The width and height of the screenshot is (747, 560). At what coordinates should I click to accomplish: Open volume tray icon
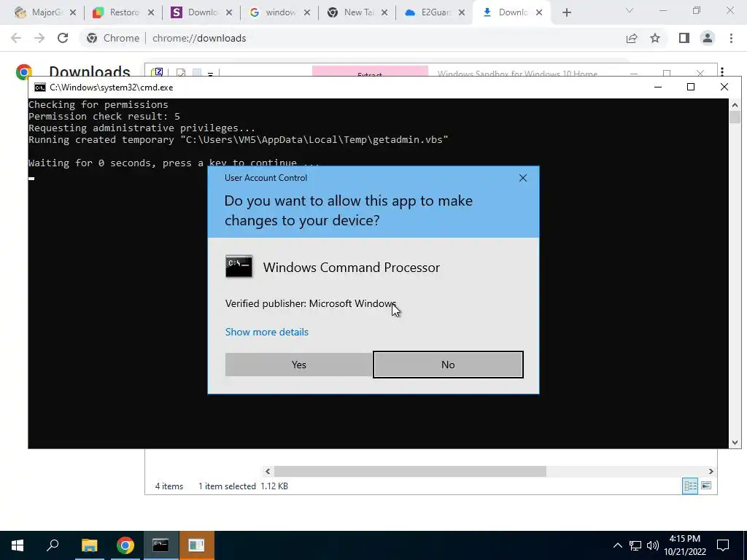pyautogui.click(x=652, y=545)
